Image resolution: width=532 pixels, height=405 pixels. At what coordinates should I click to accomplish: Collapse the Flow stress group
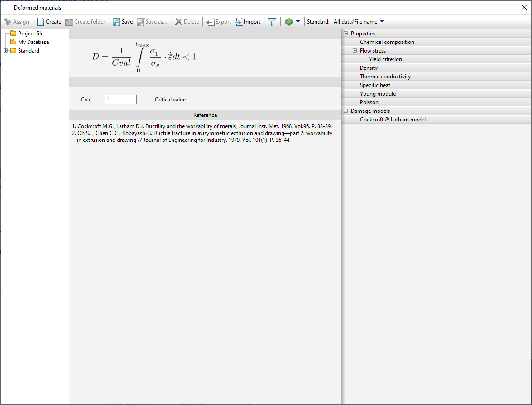(x=355, y=51)
